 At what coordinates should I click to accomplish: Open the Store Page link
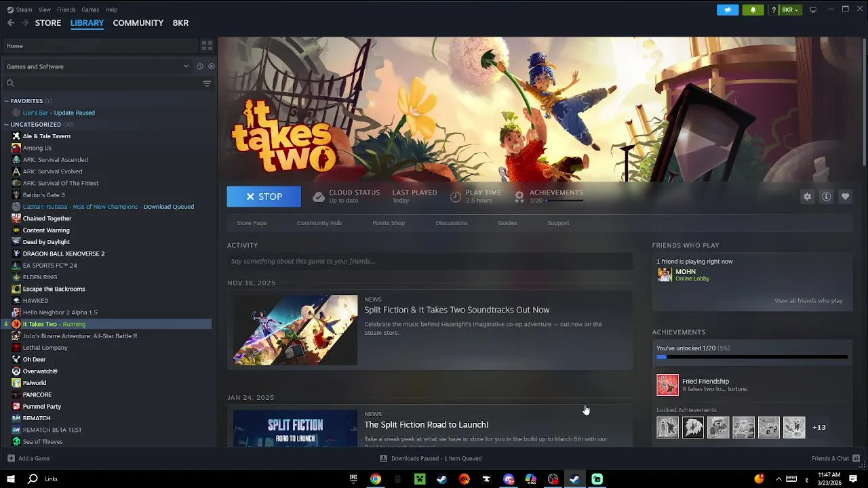pyautogui.click(x=252, y=223)
